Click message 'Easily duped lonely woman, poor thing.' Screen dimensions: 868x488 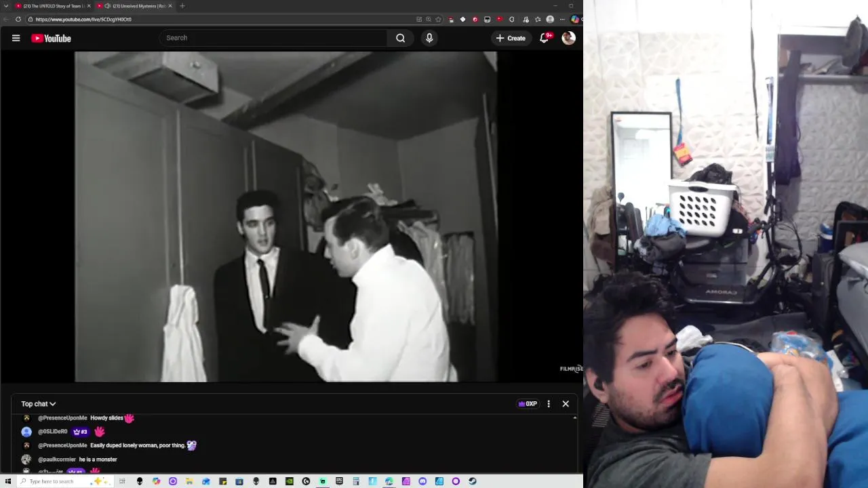click(x=138, y=445)
